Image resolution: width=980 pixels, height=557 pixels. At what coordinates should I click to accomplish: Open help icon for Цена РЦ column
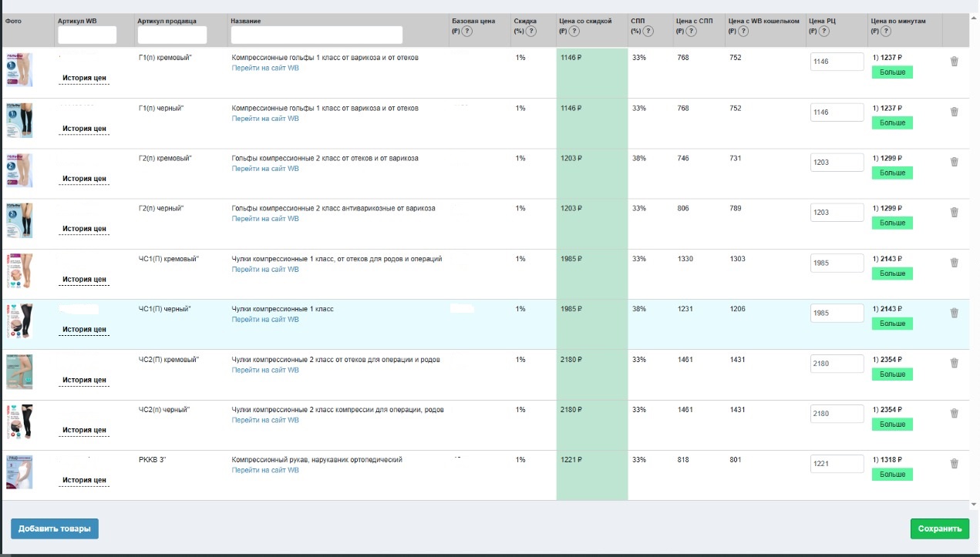coord(824,32)
